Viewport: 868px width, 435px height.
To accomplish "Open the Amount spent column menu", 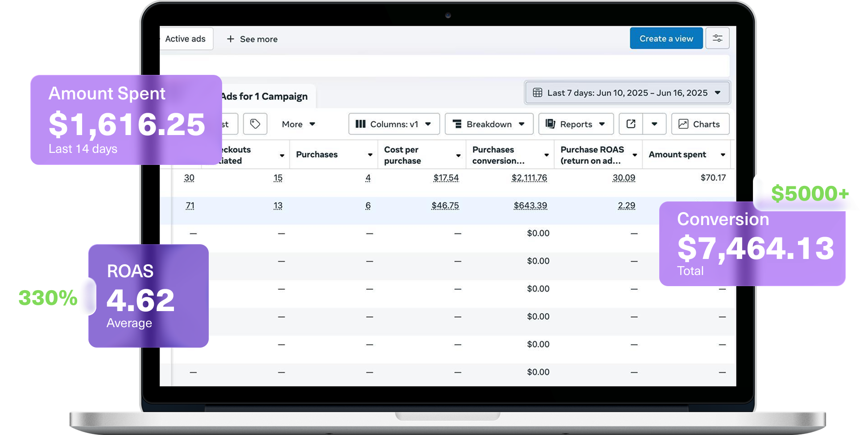I will tap(723, 155).
